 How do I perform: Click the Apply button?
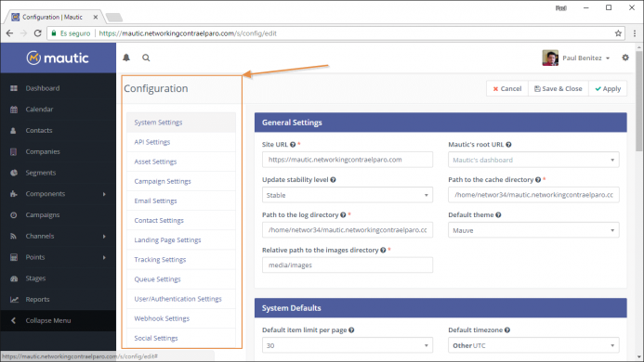[608, 89]
